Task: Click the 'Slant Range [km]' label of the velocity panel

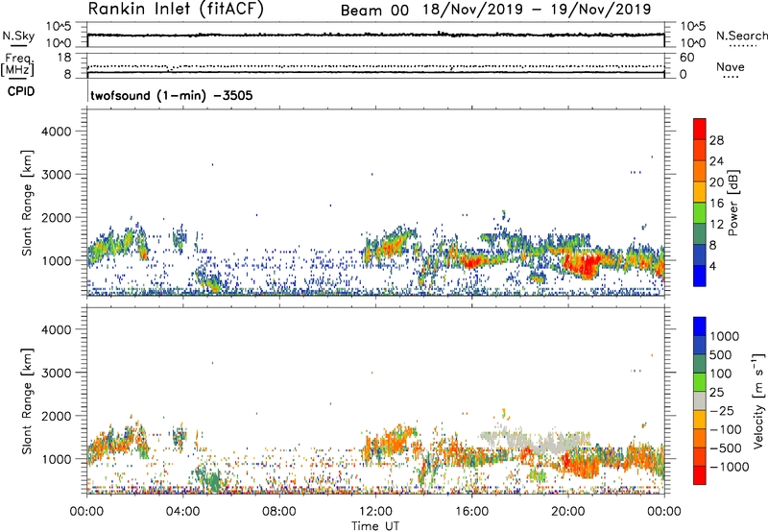Action: click(27, 400)
